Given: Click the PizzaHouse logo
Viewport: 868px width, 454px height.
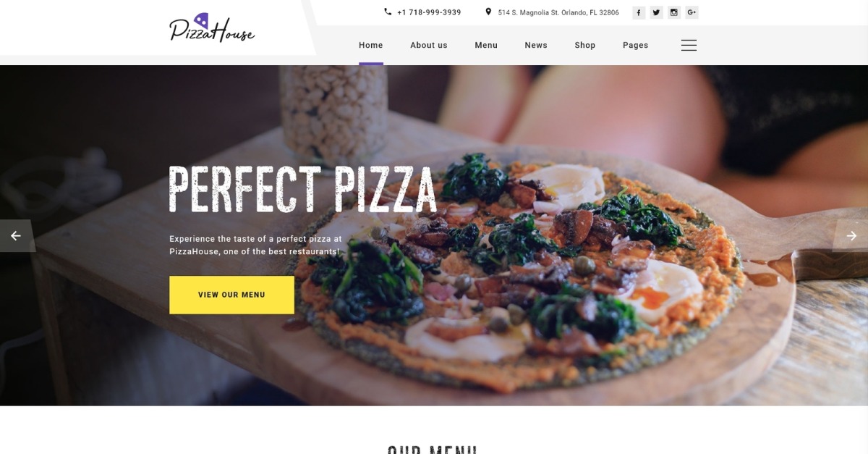Looking at the screenshot, I should (212, 28).
